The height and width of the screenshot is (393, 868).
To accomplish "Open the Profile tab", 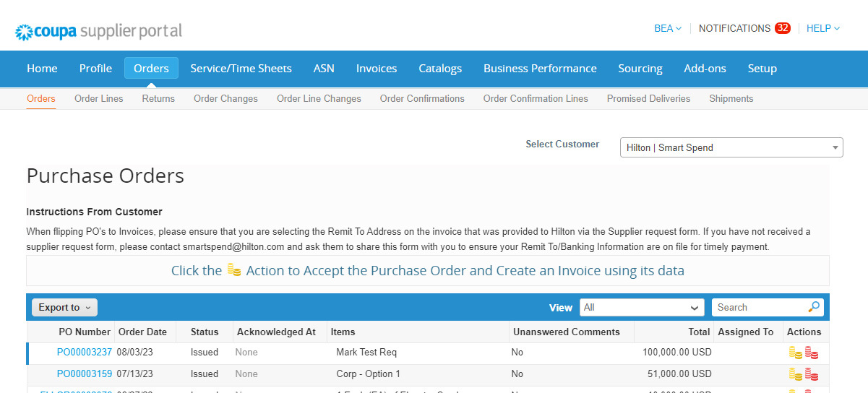I will (x=95, y=68).
